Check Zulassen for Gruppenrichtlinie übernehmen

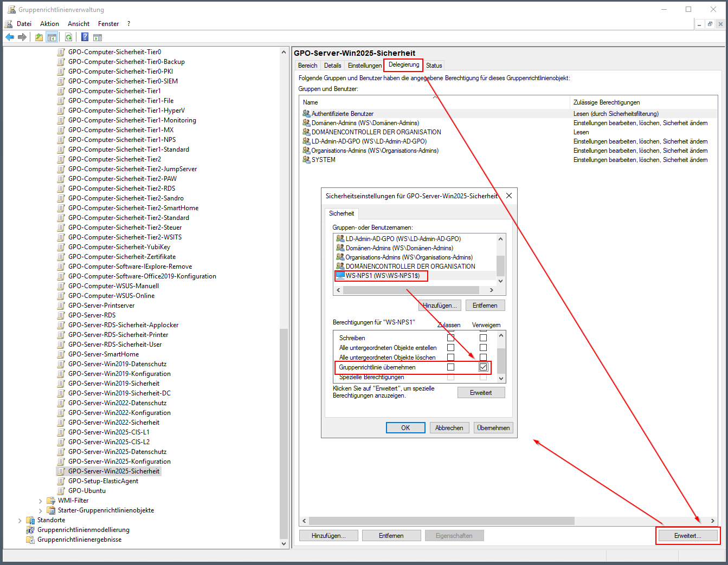click(450, 367)
